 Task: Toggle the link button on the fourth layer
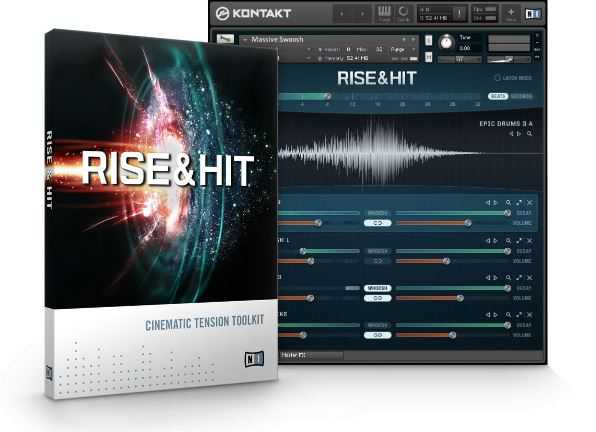click(377, 335)
